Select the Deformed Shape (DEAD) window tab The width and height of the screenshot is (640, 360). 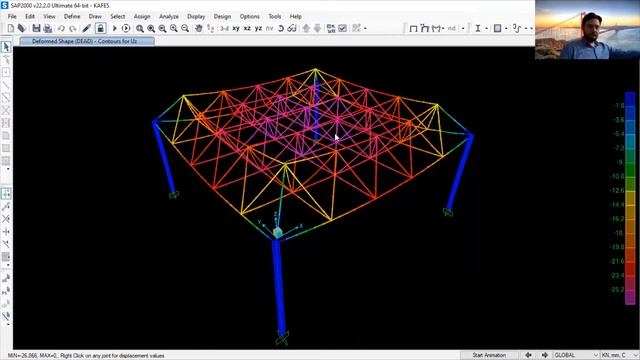click(x=87, y=41)
